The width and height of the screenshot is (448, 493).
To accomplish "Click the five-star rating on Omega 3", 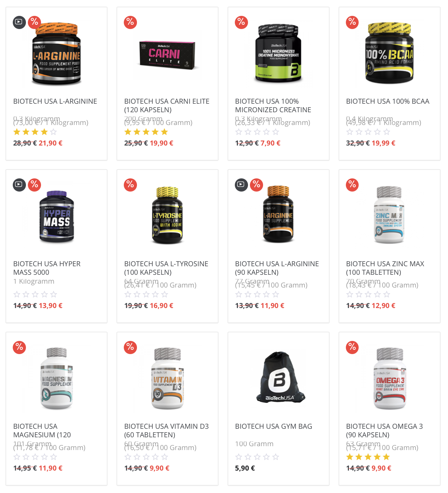I will click(368, 457).
